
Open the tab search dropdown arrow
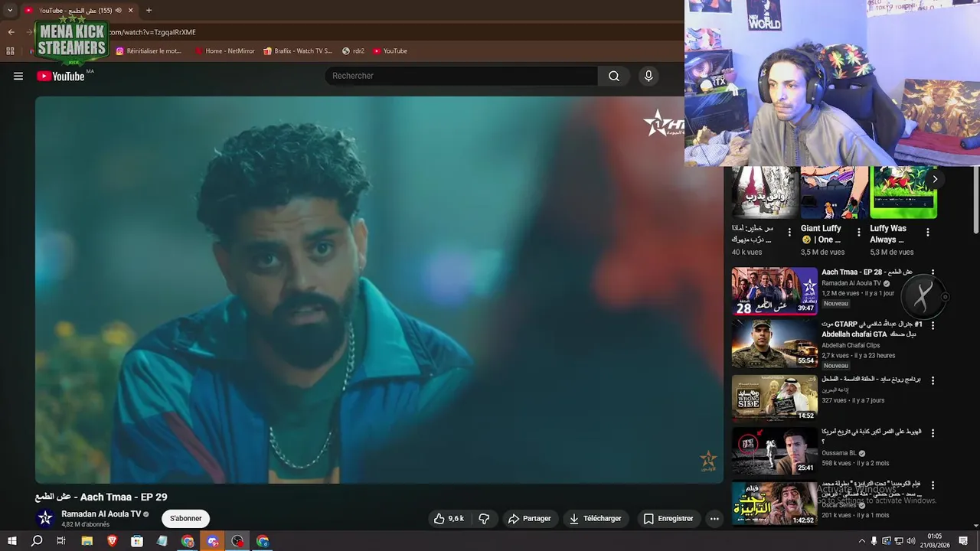[10, 10]
